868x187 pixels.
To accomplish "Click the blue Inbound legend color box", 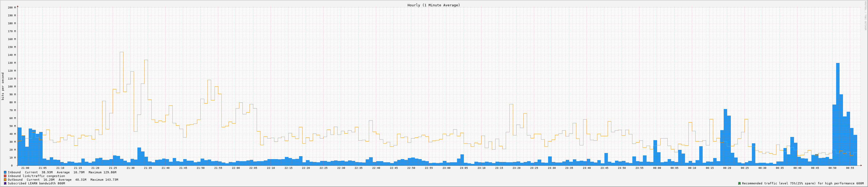I will [x=5, y=172].
